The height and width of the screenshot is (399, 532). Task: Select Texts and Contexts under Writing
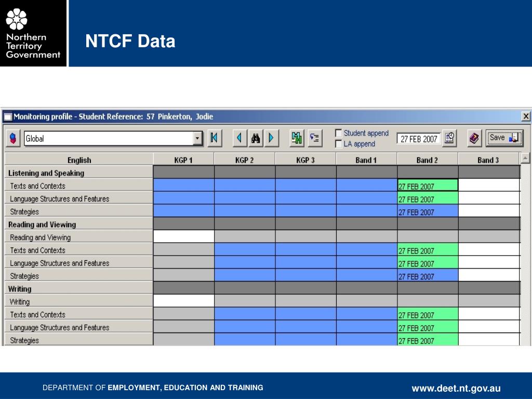[x=79, y=314]
